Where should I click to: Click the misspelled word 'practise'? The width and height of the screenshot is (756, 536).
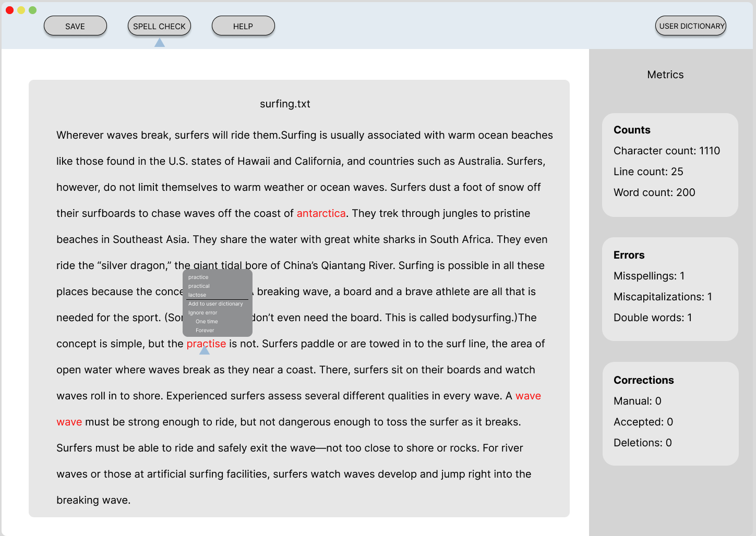(x=206, y=344)
